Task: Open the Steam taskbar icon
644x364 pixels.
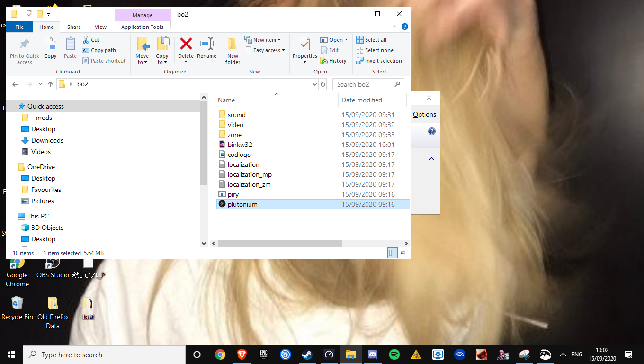Action: click(307, 355)
